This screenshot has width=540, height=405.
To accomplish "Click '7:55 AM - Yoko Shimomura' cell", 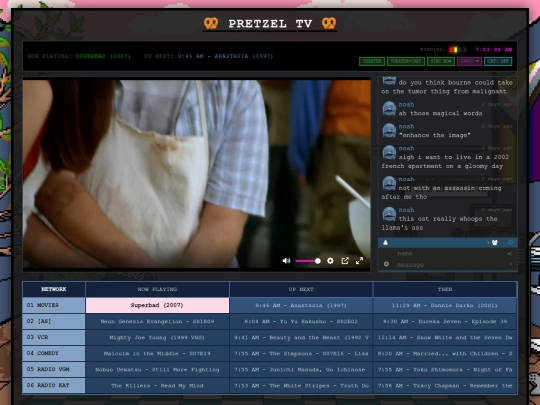I will tap(445, 370).
